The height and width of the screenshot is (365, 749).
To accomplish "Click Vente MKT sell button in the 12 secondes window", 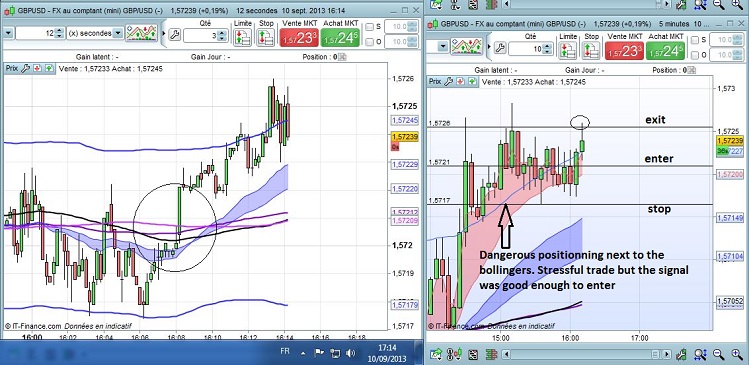I will click(298, 38).
